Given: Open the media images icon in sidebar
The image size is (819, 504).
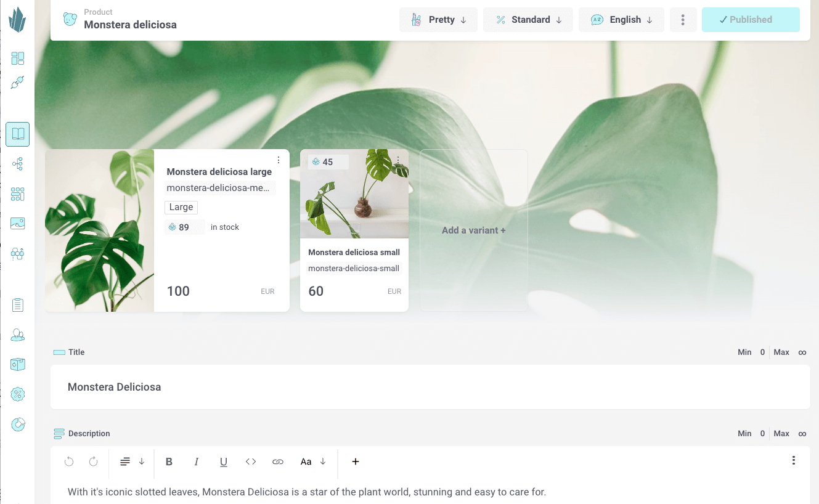Looking at the screenshot, I should click(x=18, y=224).
